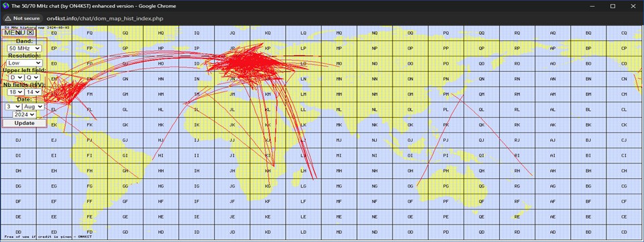Open the year 2024 dropdown
This screenshot has width=644, height=242.
[24, 114]
